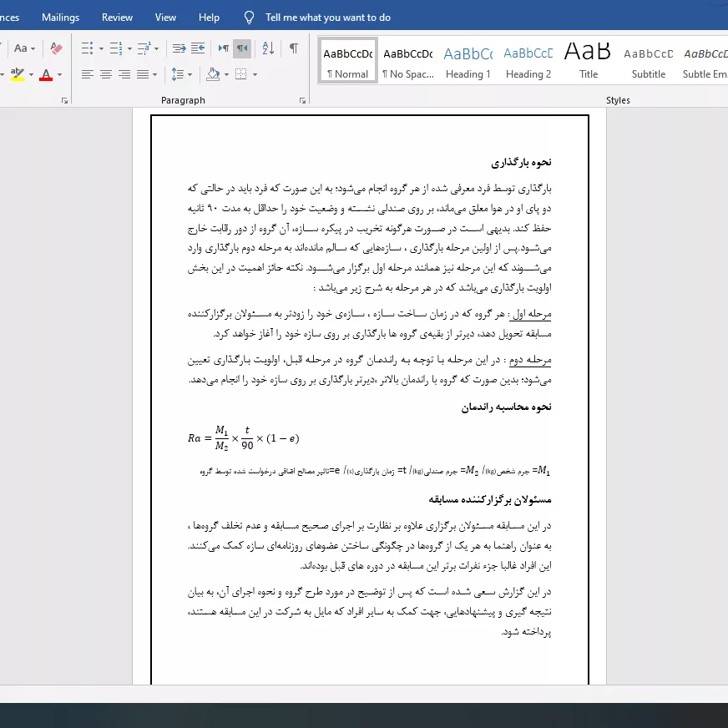This screenshot has width=728, height=728.
Task: Switch to left-to-right text direction
Action: 223,48
